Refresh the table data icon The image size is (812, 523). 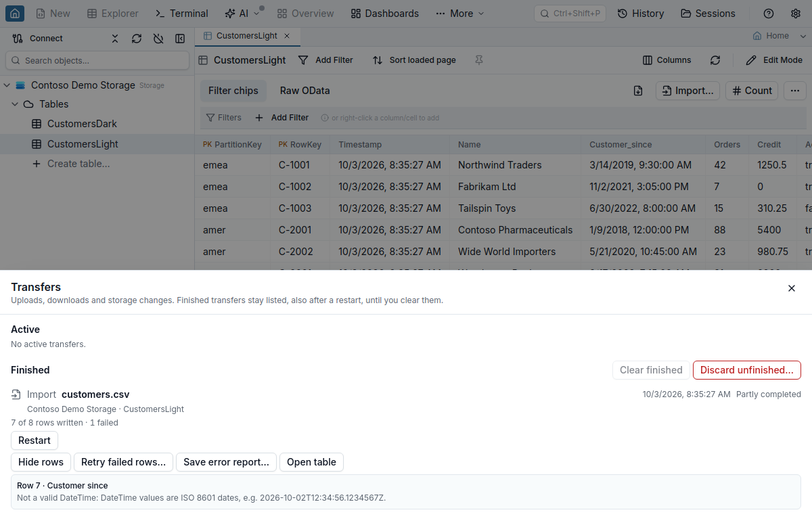pos(715,60)
